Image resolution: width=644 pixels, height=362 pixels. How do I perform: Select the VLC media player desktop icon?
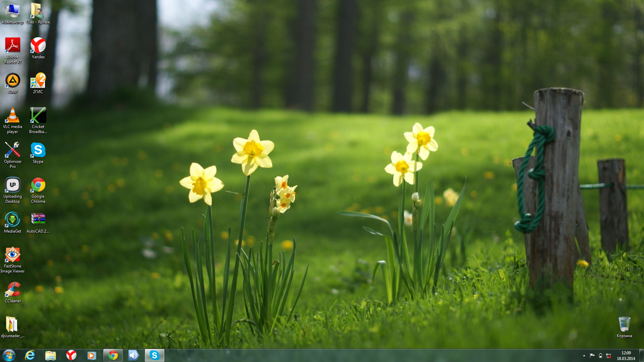click(12, 121)
